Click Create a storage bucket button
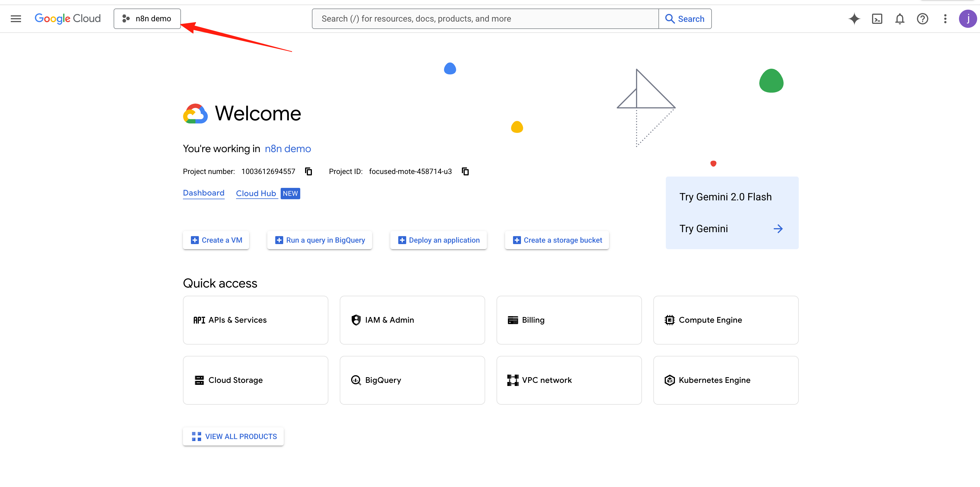The height and width of the screenshot is (487, 980). [x=557, y=240]
